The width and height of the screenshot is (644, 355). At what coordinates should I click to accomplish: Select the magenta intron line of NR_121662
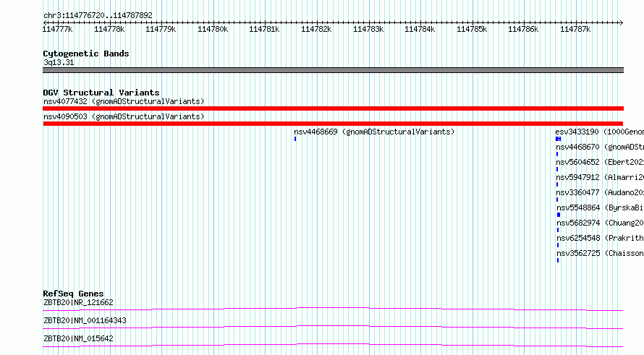point(333,309)
